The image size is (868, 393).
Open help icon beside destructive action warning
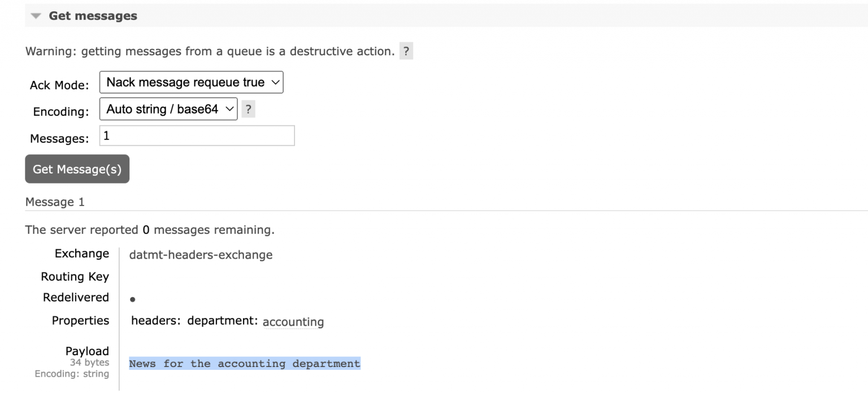tap(406, 51)
